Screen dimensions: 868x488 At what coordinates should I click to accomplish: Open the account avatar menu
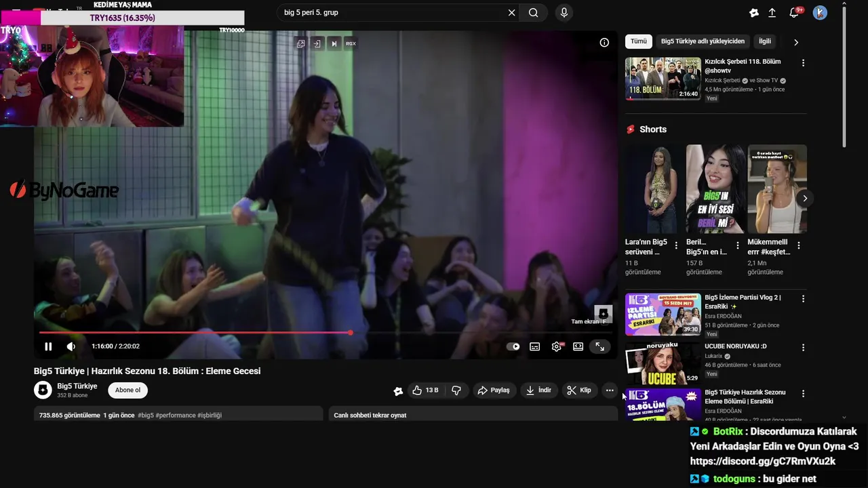tap(820, 13)
